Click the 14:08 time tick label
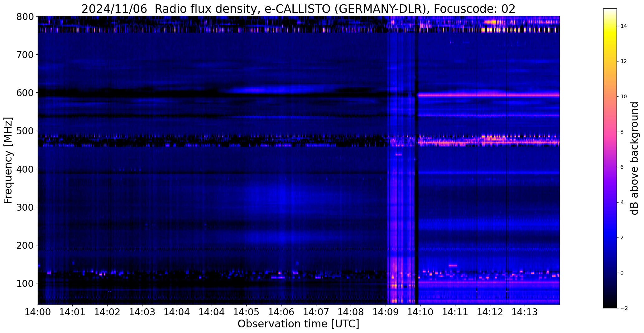 pyautogui.click(x=351, y=312)
